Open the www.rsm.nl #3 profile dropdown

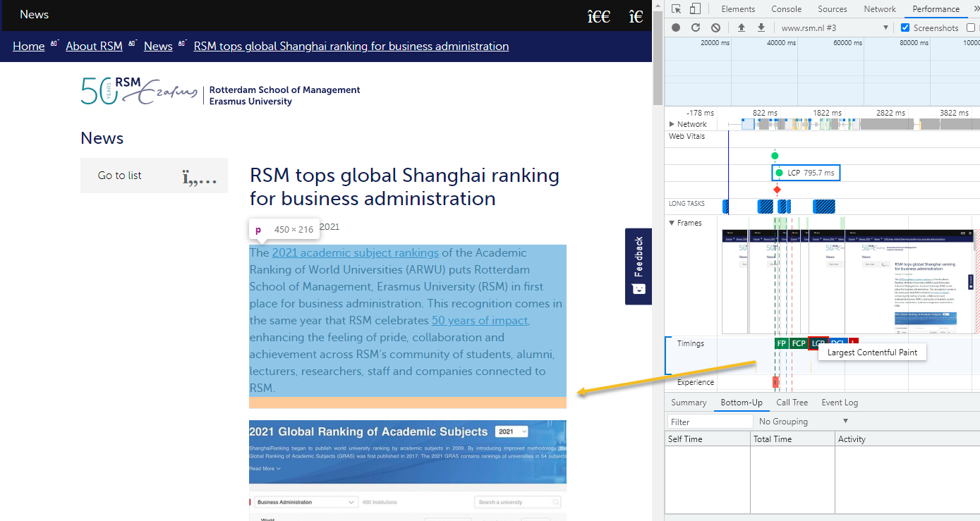835,27
